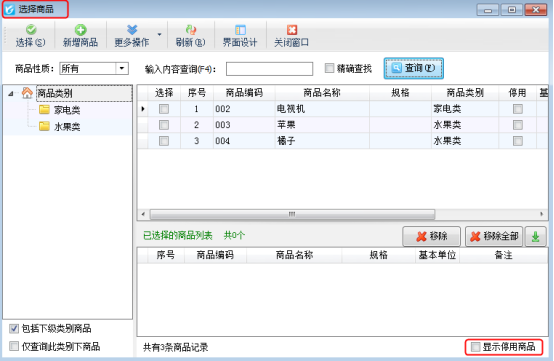Open the 商品性质 dropdown list

click(122, 68)
